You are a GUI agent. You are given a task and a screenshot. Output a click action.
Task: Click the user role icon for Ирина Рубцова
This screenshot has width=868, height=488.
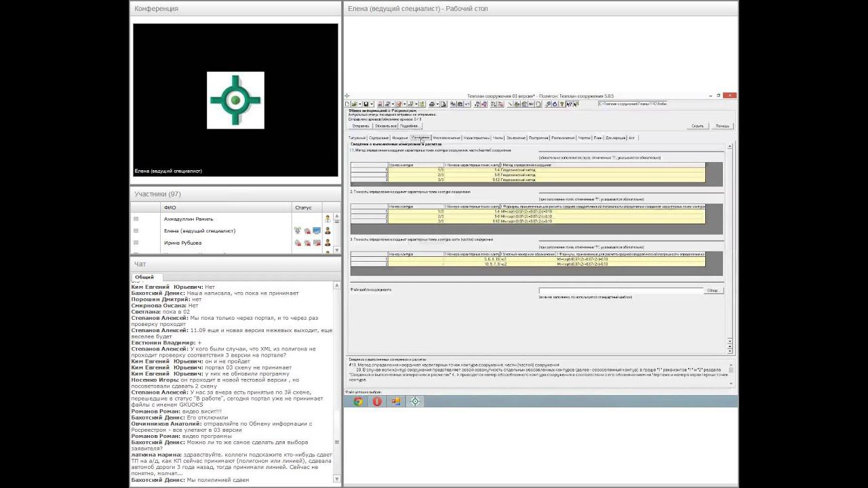tap(328, 243)
